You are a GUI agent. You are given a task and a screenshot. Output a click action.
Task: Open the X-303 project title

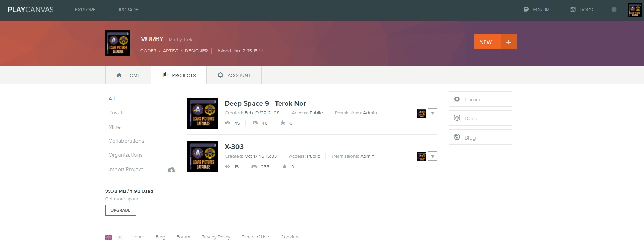(x=234, y=147)
